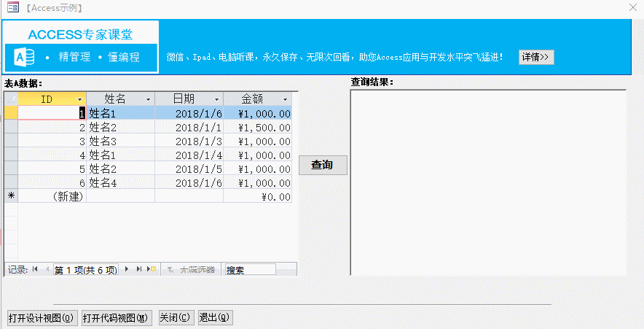Screen dimensions: 644x329
Task: Click the 查询 button
Action: pos(323,165)
